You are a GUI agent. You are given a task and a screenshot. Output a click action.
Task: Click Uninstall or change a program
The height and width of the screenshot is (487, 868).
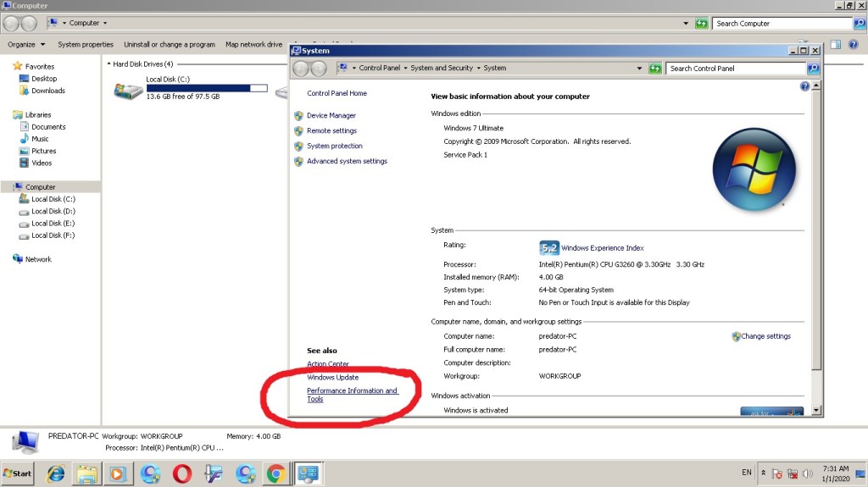(169, 45)
